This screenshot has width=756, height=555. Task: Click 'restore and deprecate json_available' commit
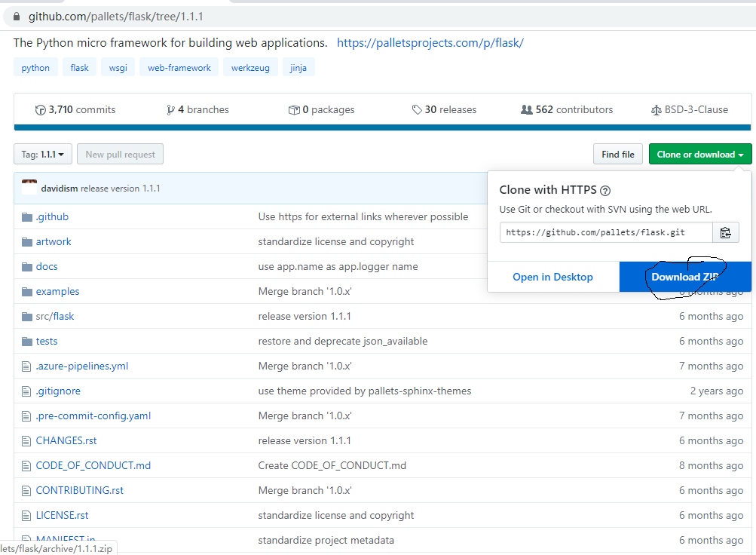pyautogui.click(x=343, y=342)
